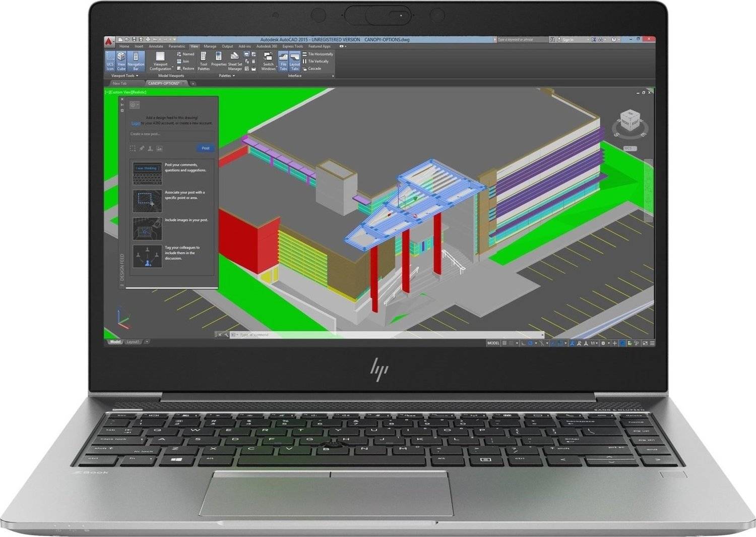
Task: Toggle File Tabs in Interface panel
Action: coord(283,61)
